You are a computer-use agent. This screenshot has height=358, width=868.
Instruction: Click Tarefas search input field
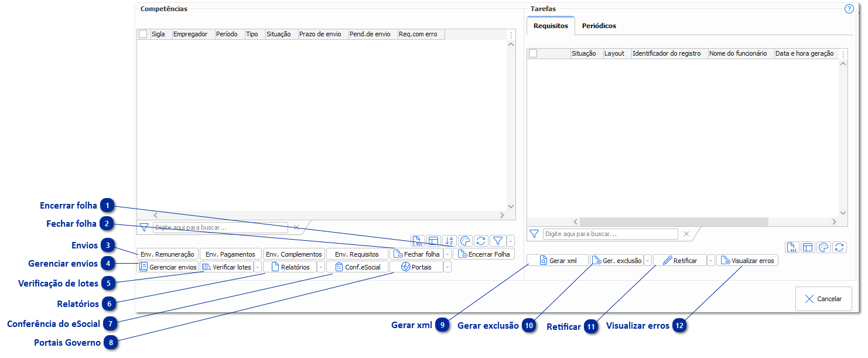610,234
